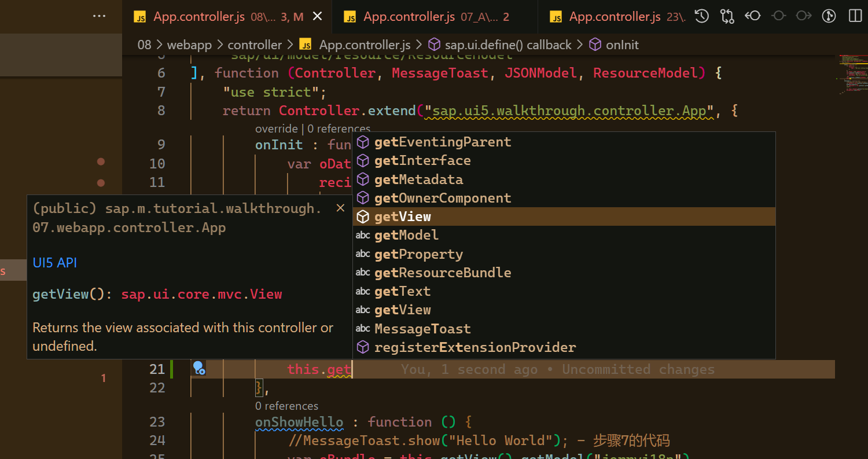
Task: Click the 'this.get' text on line 21
Action: 319,369
